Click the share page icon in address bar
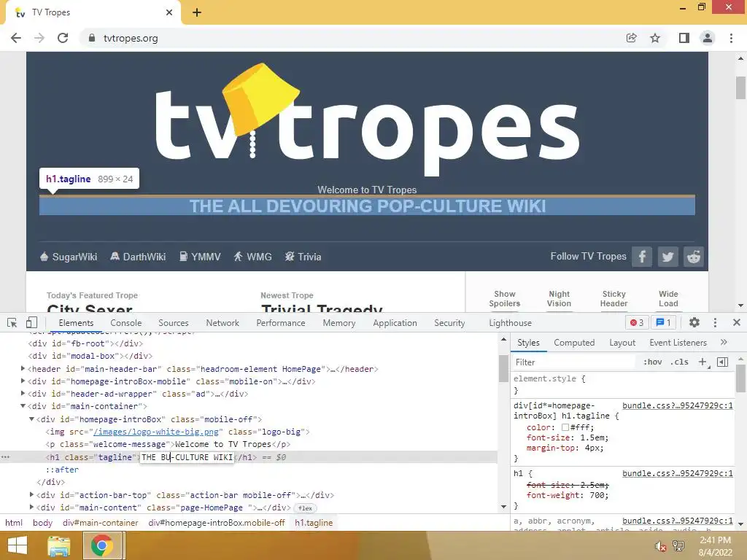The image size is (747, 560). (x=631, y=38)
